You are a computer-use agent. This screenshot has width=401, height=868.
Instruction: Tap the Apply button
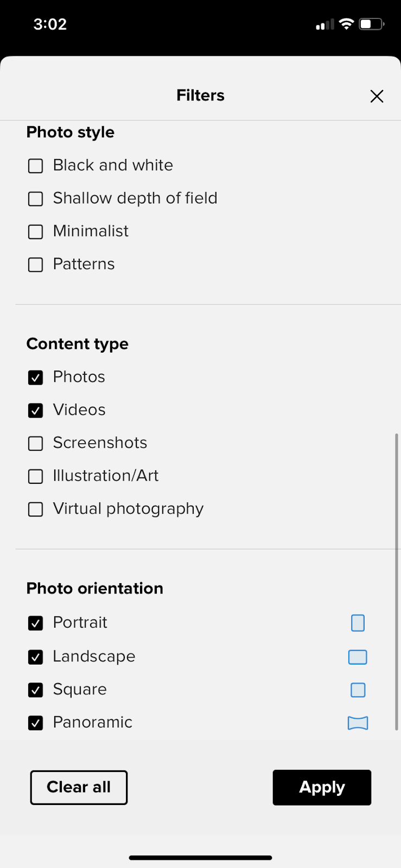click(x=322, y=787)
